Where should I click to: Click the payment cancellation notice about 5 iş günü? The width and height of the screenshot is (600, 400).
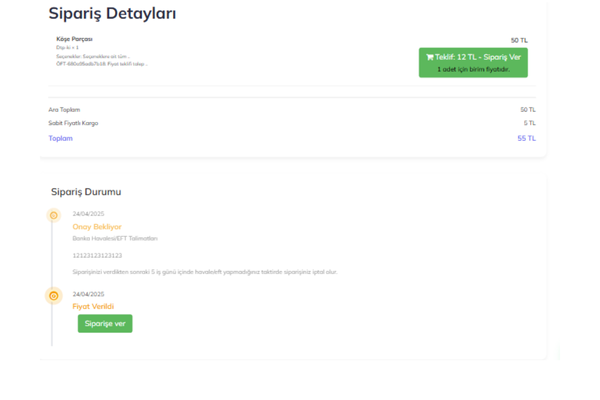pyautogui.click(x=205, y=272)
